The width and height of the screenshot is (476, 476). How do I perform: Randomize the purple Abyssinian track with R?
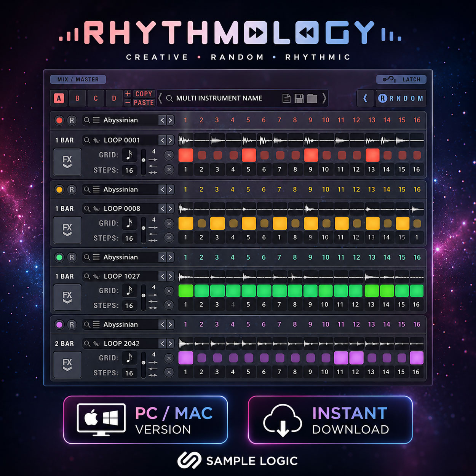[x=72, y=324]
